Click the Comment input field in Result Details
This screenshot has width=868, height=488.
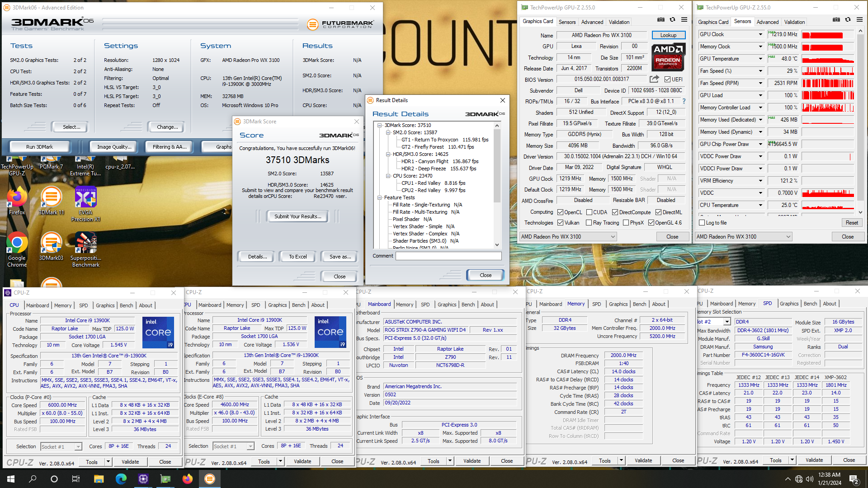(x=448, y=256)
